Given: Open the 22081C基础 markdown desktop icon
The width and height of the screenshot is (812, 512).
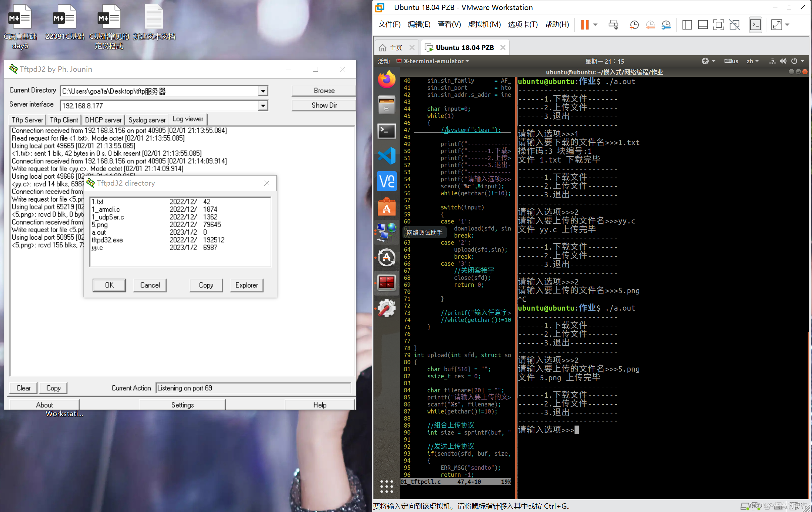Looking at the screenshot, I should tap(64, 22).
